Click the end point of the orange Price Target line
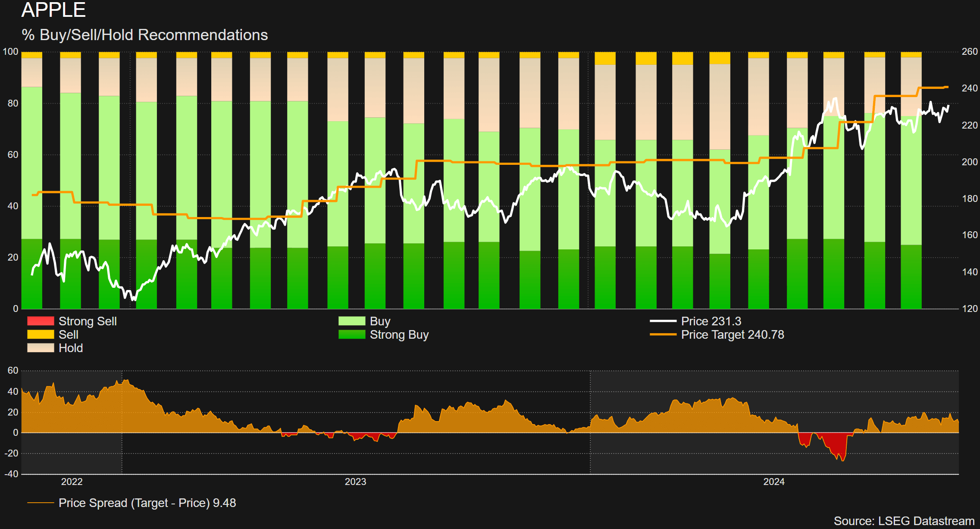Image resolution: width=980 pixels, height=529 pixels. (947, 87)
